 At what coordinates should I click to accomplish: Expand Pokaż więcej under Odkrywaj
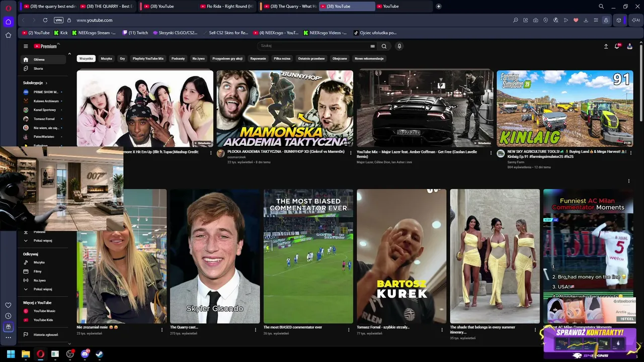click(43, 289)
